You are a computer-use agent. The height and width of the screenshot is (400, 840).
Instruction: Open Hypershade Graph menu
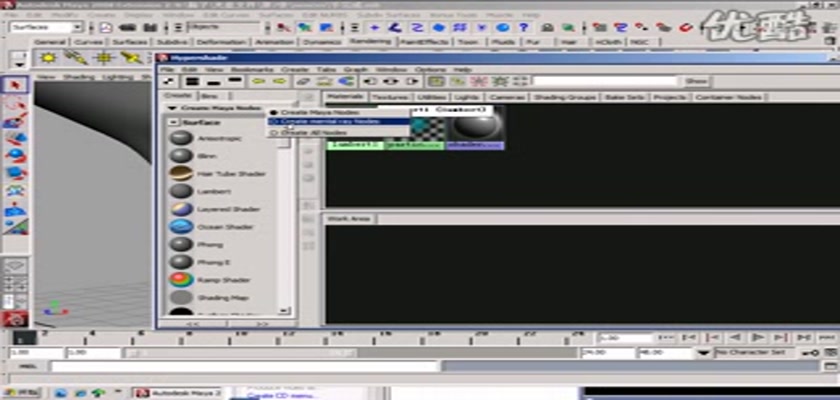click(x=356, y=70)
